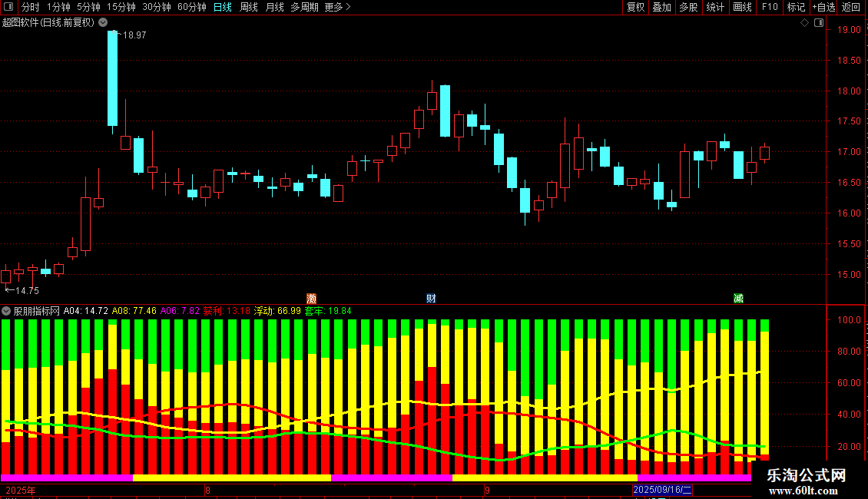Toggle the side panel icon at top-left
The image size is (868, 499).
coord(8,7)
